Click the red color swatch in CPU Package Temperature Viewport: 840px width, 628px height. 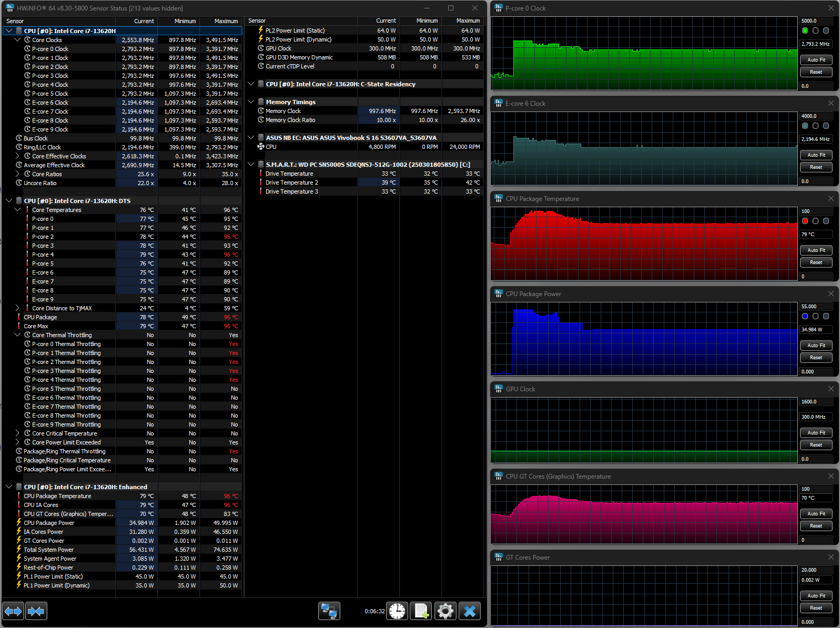coord(805,221)
